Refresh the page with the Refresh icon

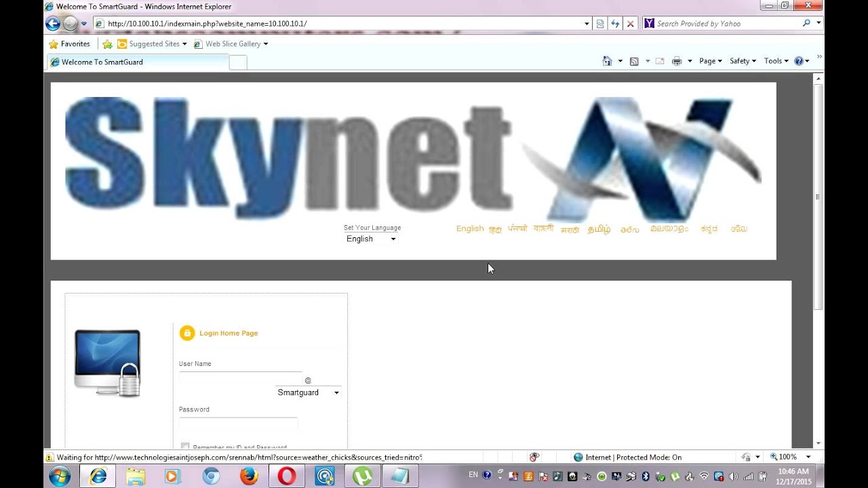(x=615, y=24)
